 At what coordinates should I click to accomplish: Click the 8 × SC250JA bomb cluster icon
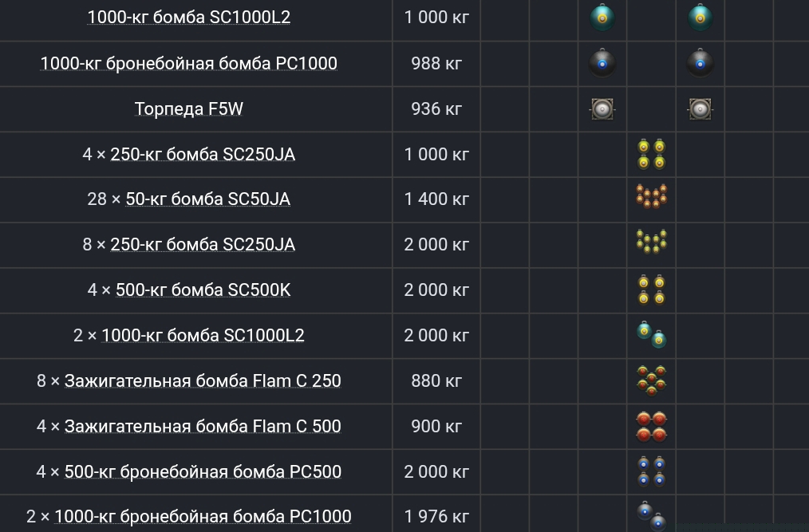[651, 241]
